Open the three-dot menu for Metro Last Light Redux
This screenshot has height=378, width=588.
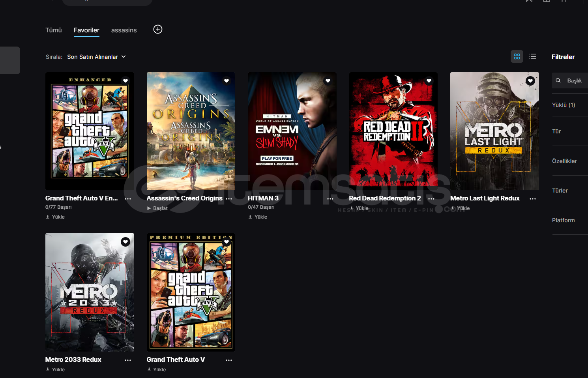coord(533,199)
